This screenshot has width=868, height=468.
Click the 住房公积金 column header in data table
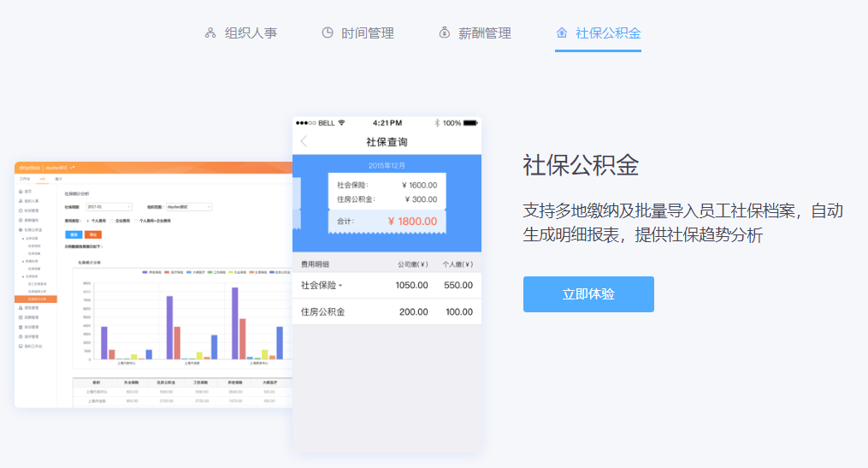click(x=166, y=382)
